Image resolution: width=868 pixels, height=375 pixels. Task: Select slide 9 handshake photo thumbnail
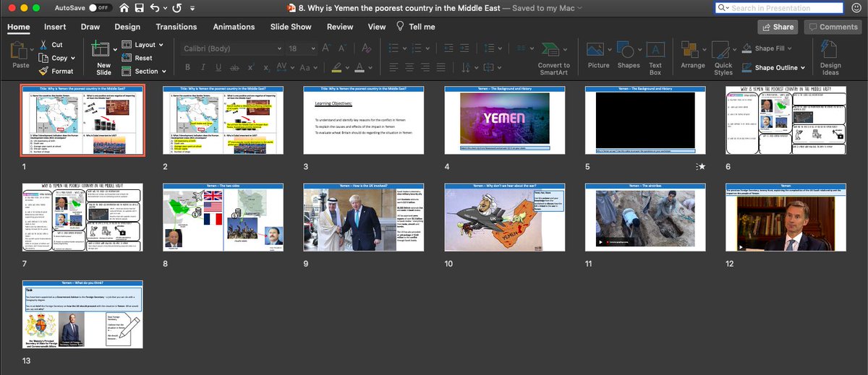(x=365, y=217)
